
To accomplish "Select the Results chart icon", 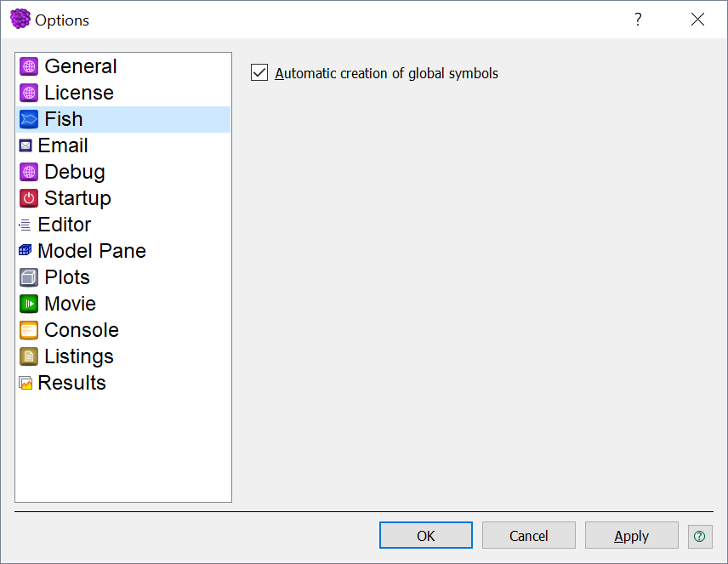I will click(26, 383).
